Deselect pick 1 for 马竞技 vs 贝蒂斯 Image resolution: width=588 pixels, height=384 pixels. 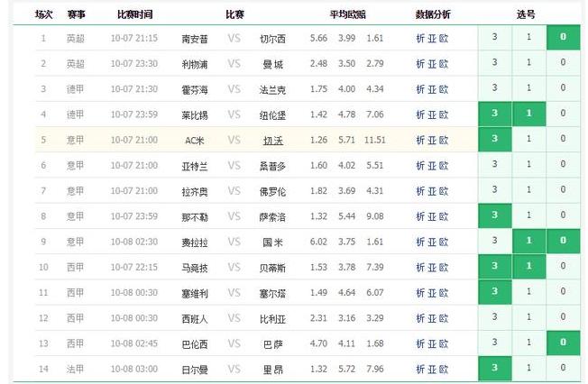528,267
